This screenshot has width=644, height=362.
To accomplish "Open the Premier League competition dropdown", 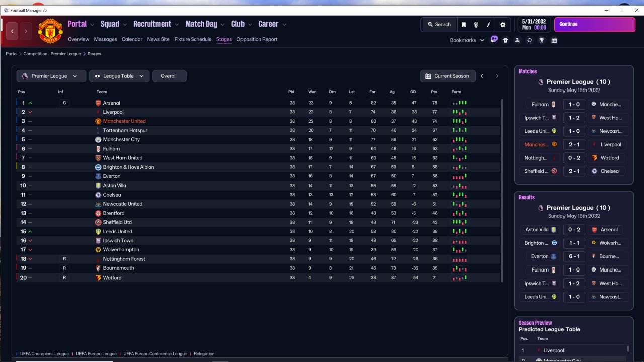I will [x=51, y=76].
